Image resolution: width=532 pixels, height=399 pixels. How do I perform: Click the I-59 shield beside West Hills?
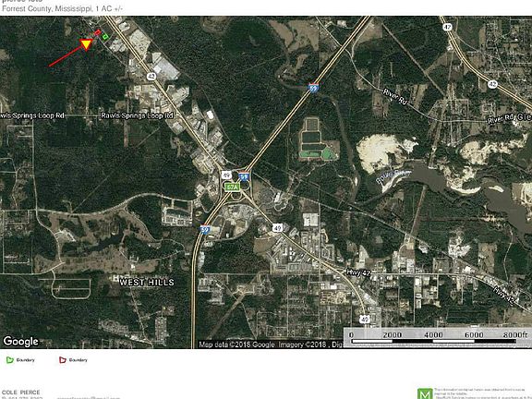(204, 229)
